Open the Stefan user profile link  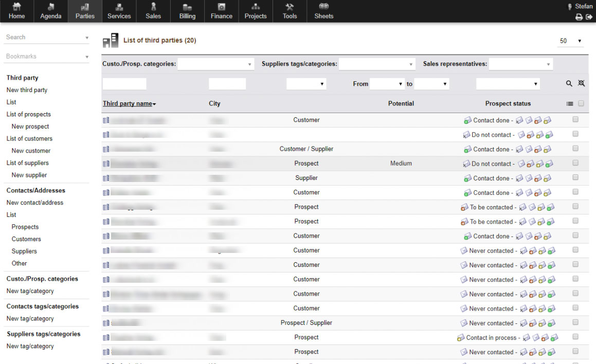584,6
